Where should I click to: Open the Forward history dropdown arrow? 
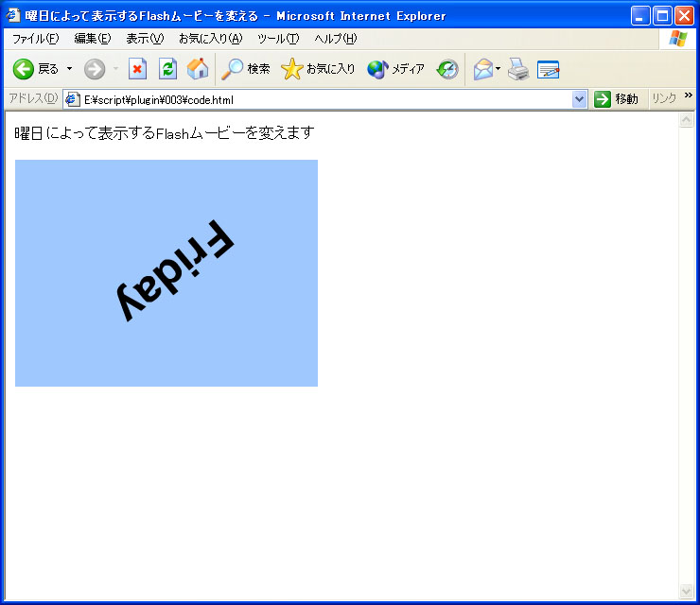pyautogui.click(x=116, y=69)
